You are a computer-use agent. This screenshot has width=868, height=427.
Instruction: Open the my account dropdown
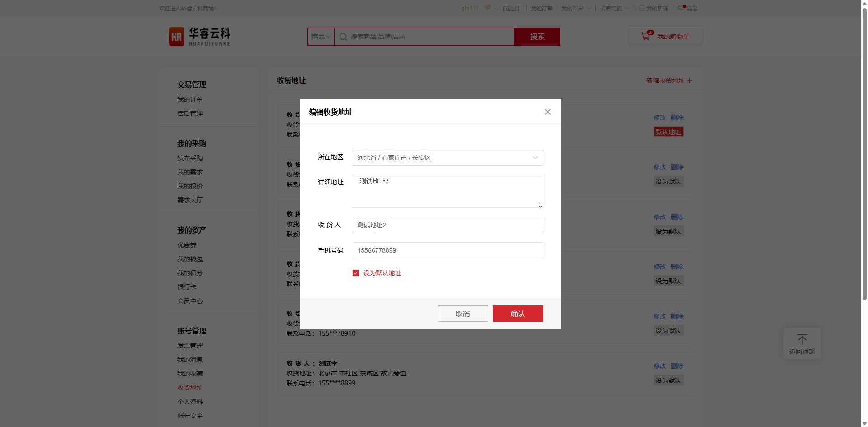coord(576,8)
